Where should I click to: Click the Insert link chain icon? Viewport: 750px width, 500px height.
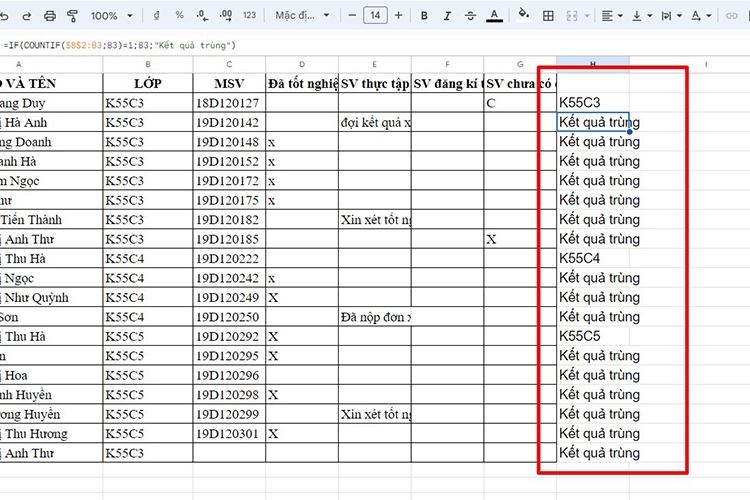click(x=731, y=16)
